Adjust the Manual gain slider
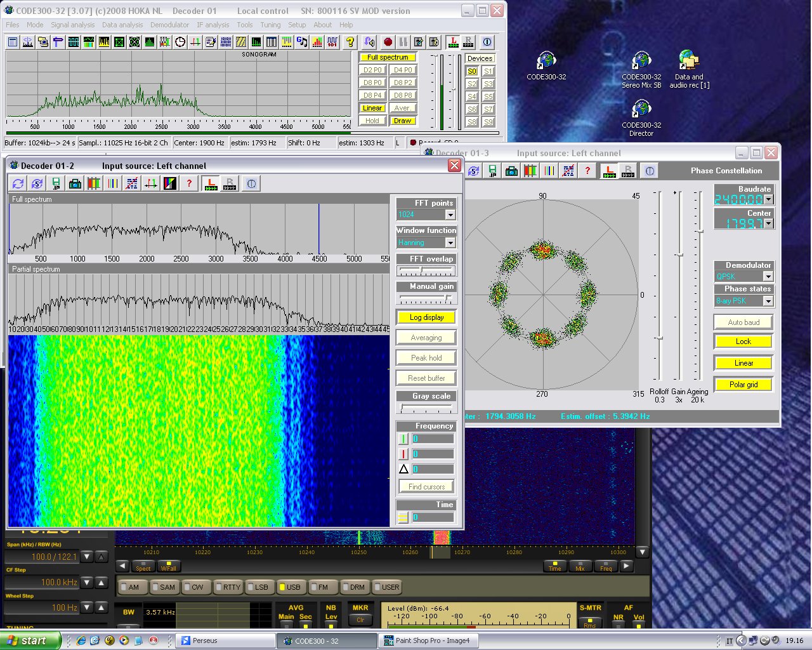The width and height of the screenshot is (812, 650). coord(447,298)
